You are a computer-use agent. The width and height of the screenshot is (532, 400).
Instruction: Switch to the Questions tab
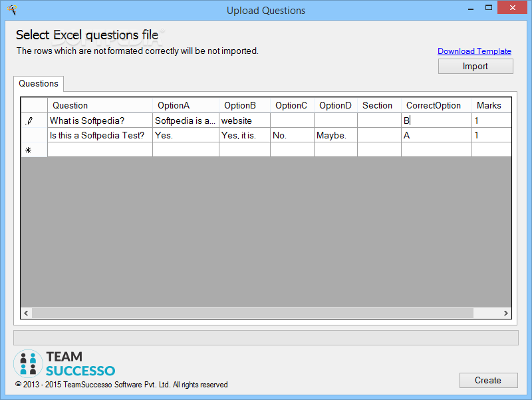39,84
